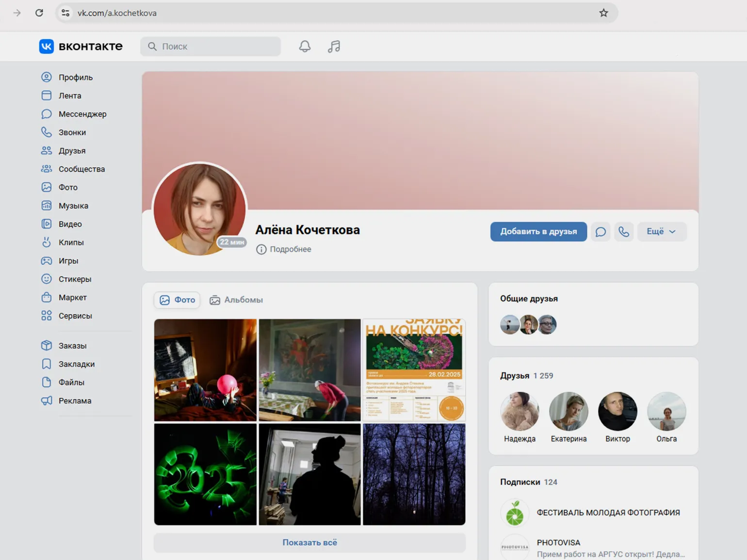Image resolution: width=747 pixels, height=560 pixels.
Task: Click the VK logo icon
Action: [x=47, y=47]
